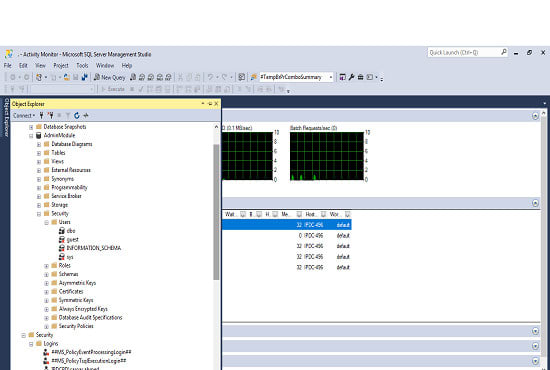Select the ##MS_PolicyTsqlExecutionLogin## login
The height and width of the screenshot is (370, 550).
tap(89, 361)
